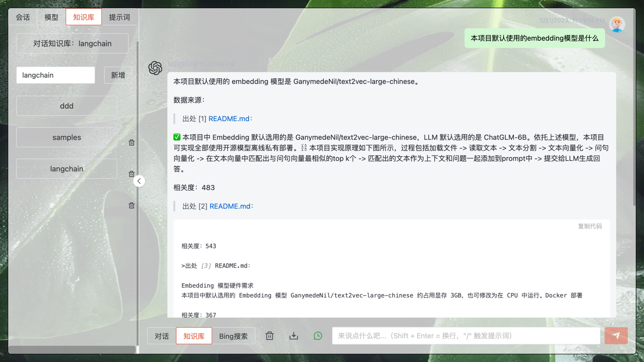Switch to the 提示词 tab
Screen dimensions: 644x362
(119, 17)
